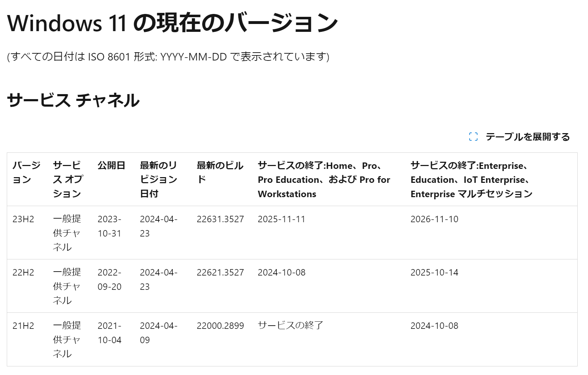Image resolution: width=588 pixels, height=375 pixels.
Task: Select the 22H2 version cell
Action: pyautogui.click(x=23, y=272)
